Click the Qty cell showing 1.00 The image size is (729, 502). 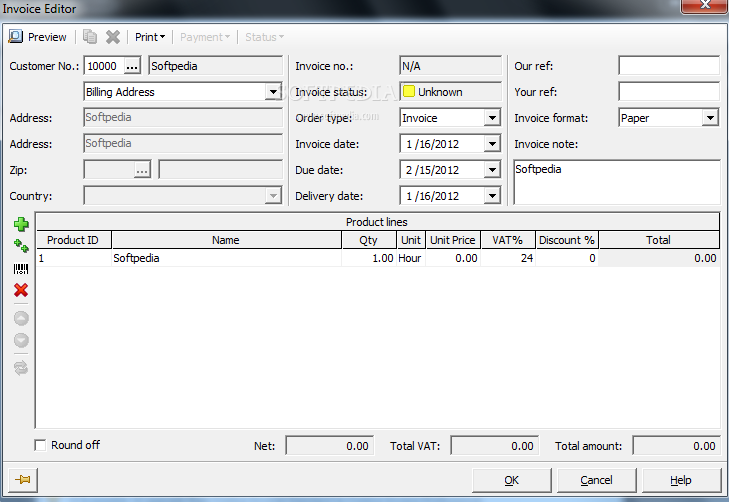pyautogui.click(x=369, y=258)
